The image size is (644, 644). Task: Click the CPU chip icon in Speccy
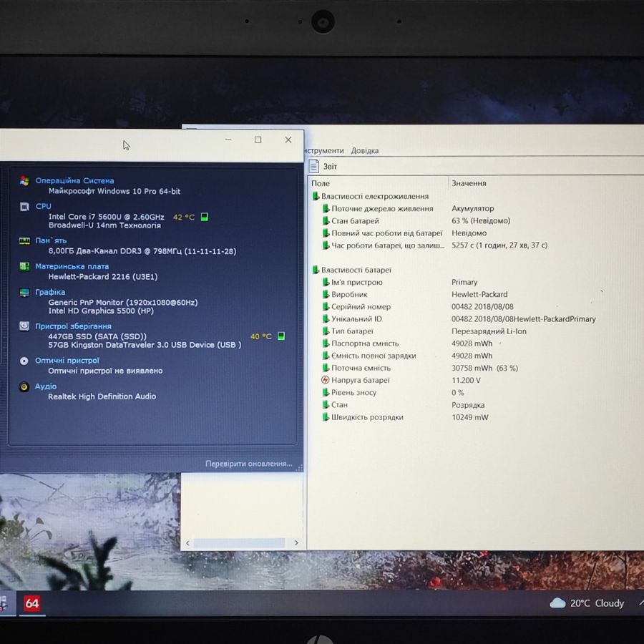pos(24,207)
